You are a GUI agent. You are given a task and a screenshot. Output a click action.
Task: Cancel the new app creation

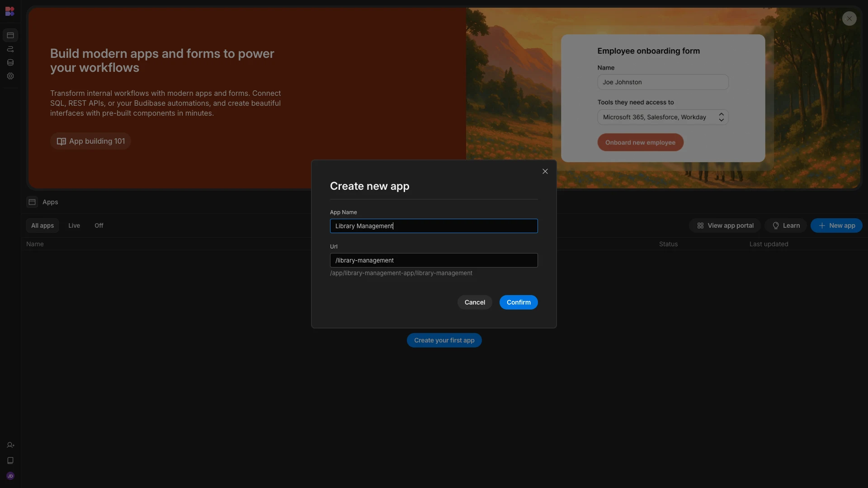(475, 302)
